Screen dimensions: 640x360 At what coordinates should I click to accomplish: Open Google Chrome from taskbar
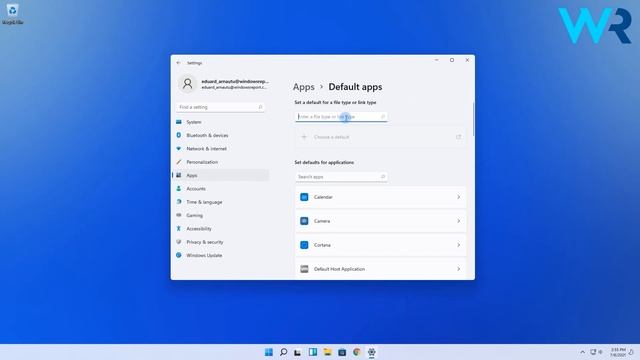pos(357,352)
